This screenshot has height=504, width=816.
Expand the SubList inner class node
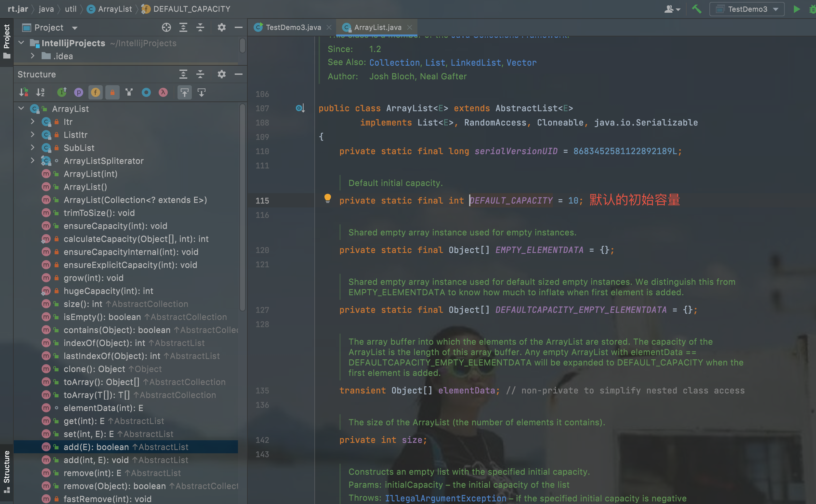33,147
